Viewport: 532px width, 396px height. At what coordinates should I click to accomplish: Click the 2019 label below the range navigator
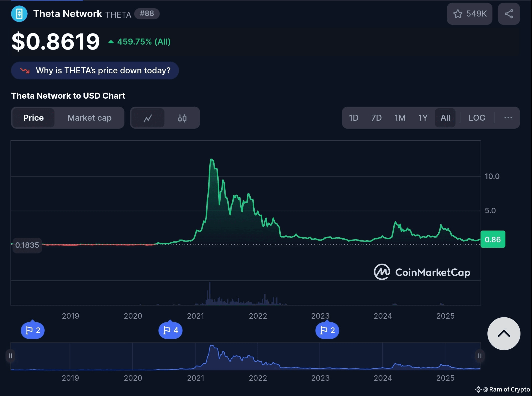70,378
